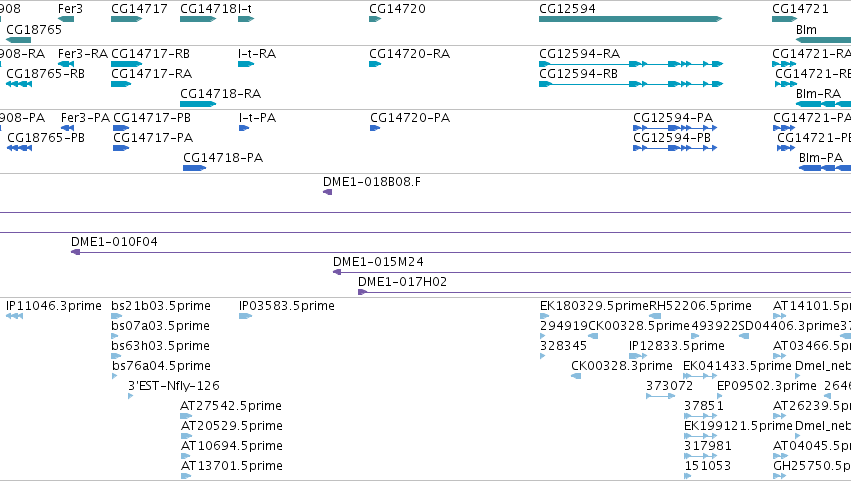Click the CG14718-PA protein bar

[194, 168]
